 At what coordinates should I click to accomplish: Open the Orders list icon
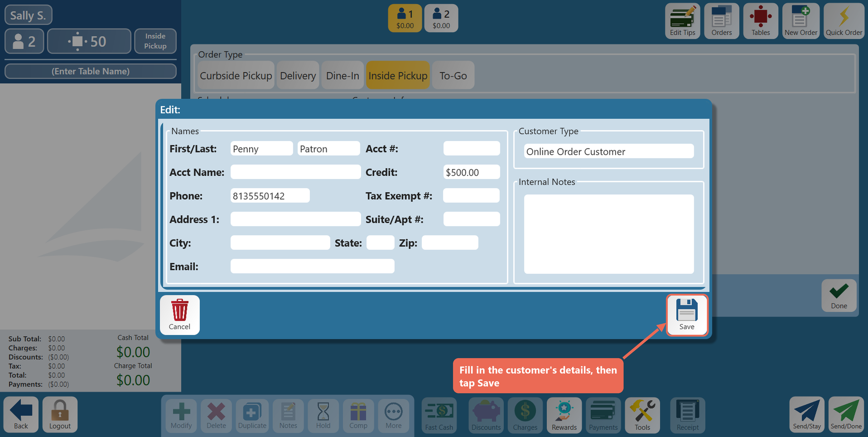tap(721, 21)
